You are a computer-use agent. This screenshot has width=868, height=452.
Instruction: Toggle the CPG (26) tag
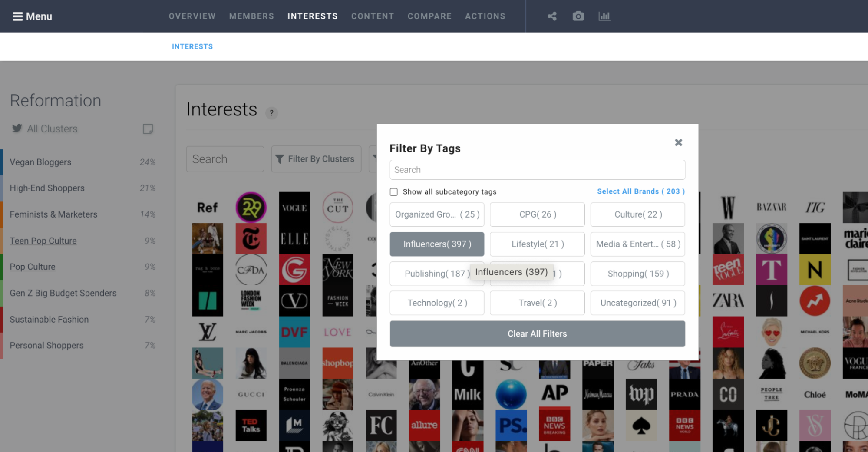(537, 214)
